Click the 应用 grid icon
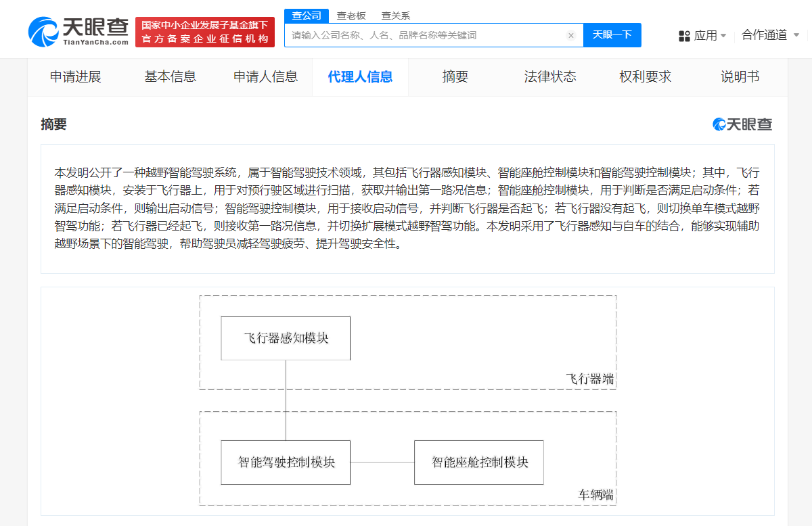 [x=684, y=36]
